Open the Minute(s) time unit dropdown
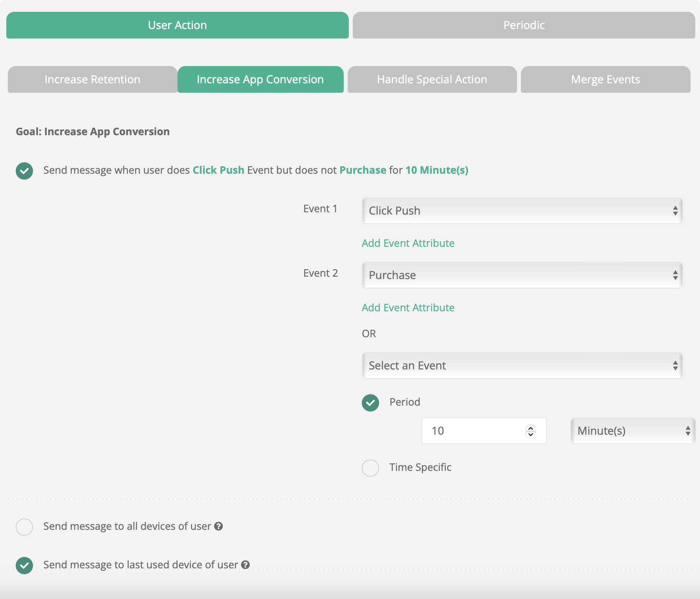700x599 pixels. (632, 431)
